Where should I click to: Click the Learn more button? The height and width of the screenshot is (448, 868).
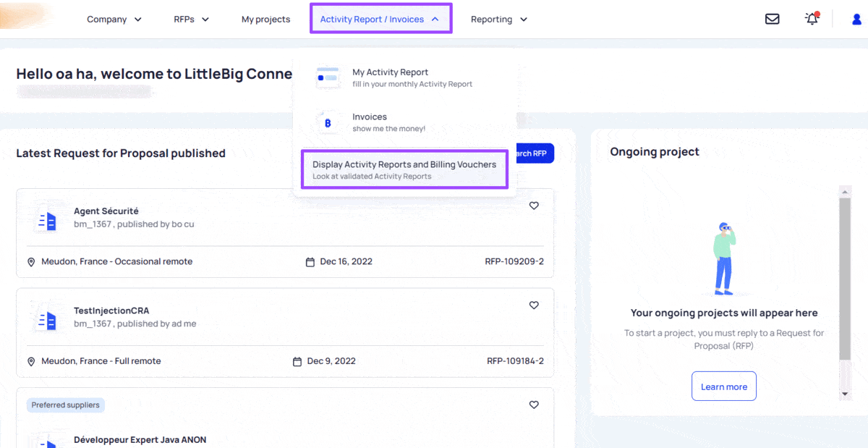pos(724,386)
